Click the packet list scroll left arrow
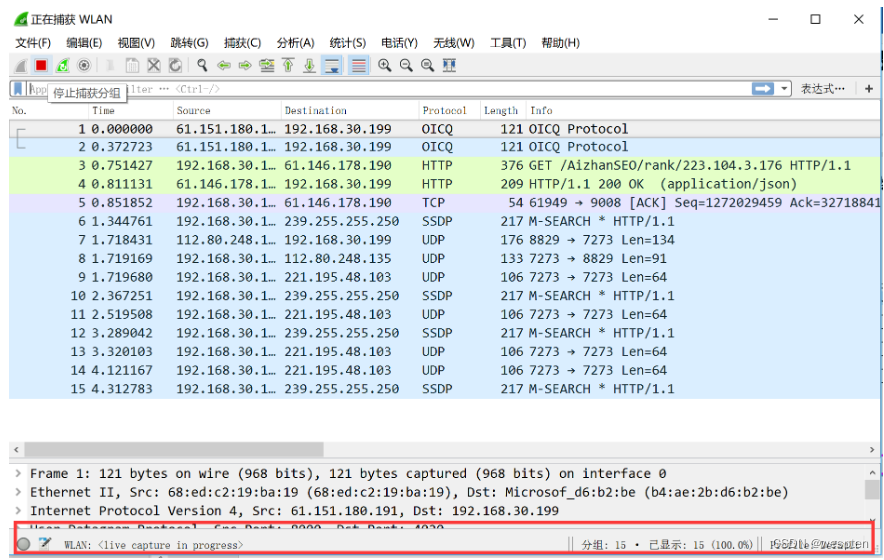The height and width of the screenshot is (560, 884). pyautogui.click(x=16, y=449)
